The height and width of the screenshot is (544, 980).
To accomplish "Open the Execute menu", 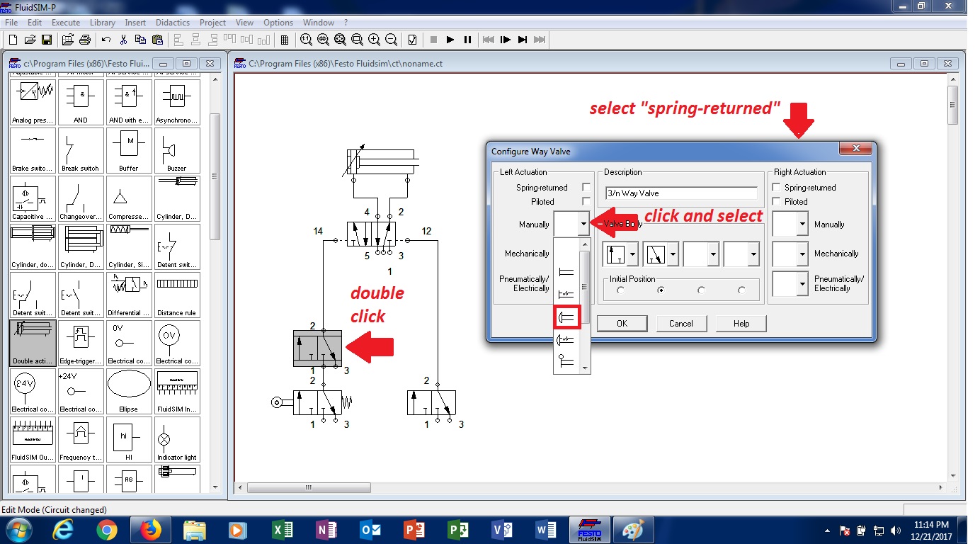I will [x=66, y=23].
